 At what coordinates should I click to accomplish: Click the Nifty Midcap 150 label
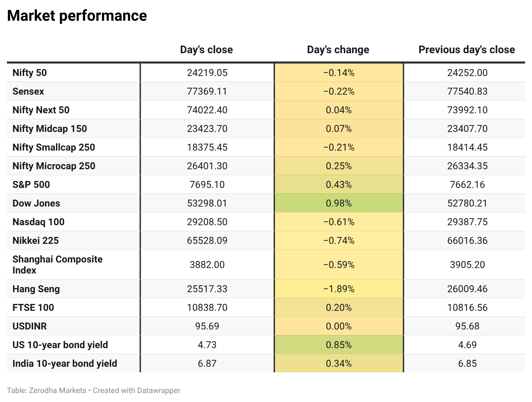[50, 129]
